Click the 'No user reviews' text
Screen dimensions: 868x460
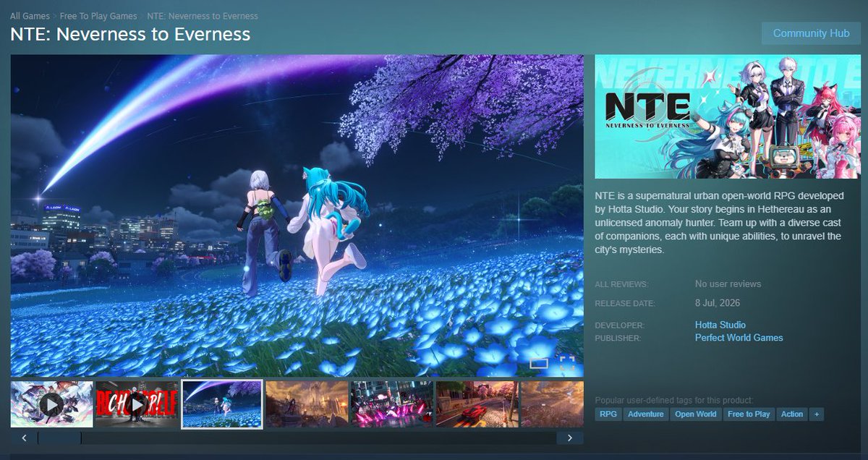pyautogui.click(x=728, y=284)
